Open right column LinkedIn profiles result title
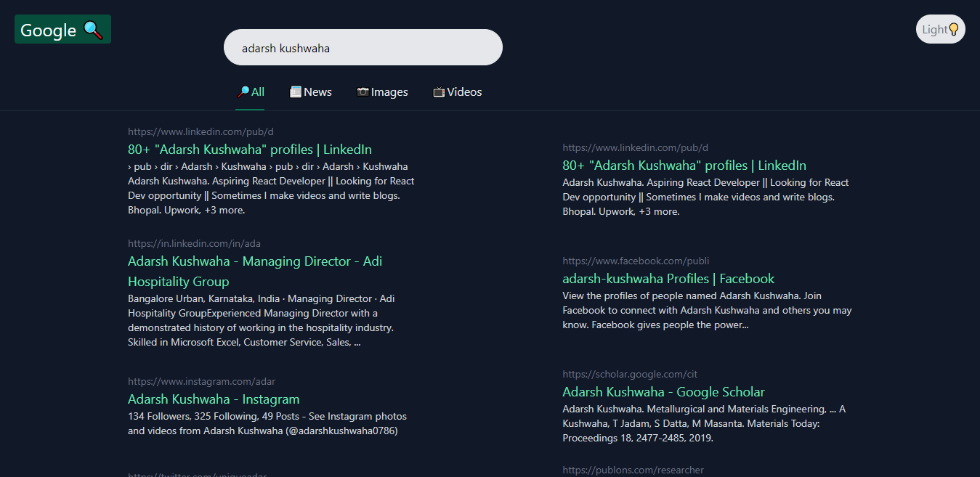Screen dimensions: 980x477 point(684,166)
